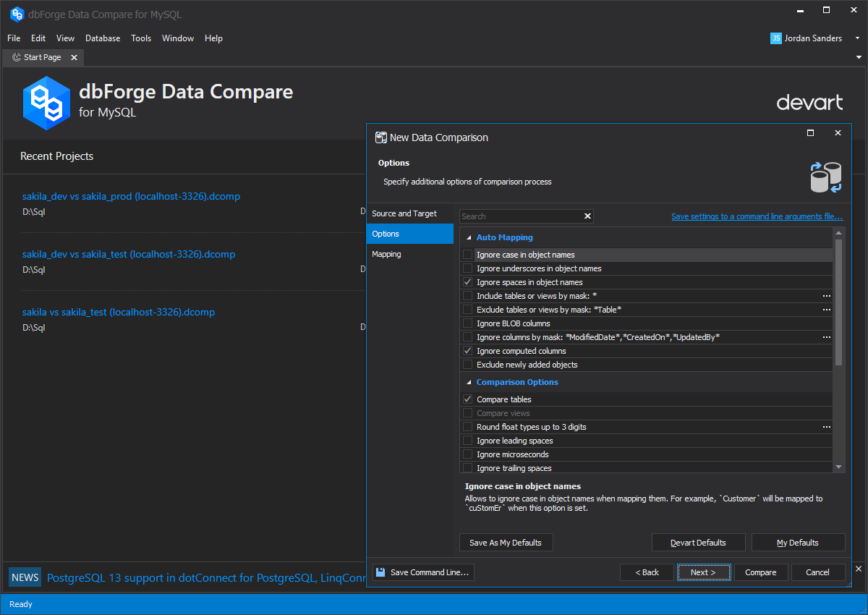Click the NEWS badge icon
Screen dimensions: 868x615
(25, 577)
